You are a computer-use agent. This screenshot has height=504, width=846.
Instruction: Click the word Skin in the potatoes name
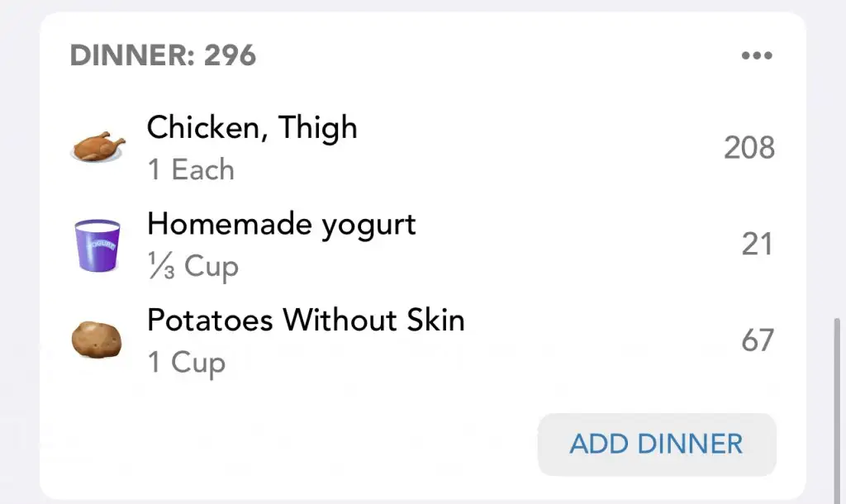point(430,320)
